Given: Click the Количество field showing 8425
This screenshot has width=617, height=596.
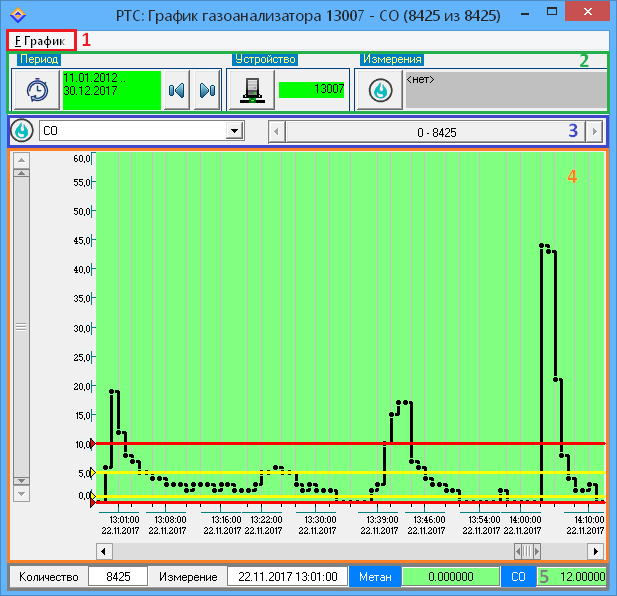Looking at the screenshot, I should 117,577.
